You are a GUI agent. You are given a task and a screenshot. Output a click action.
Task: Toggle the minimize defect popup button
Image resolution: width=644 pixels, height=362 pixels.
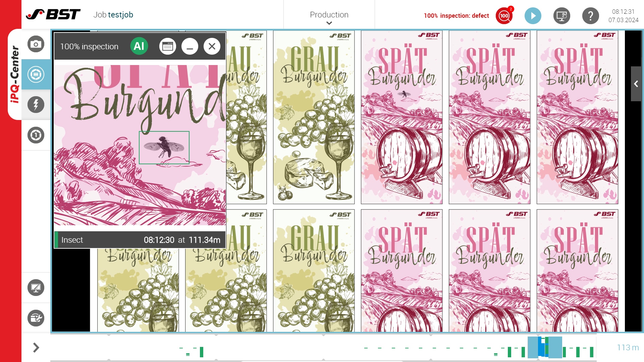click(190, 46)
